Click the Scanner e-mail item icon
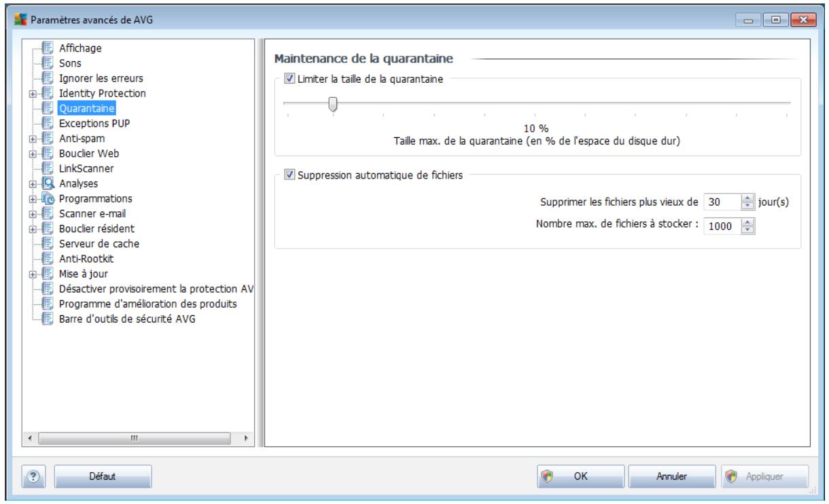The image size is (829, 504). click(x=47, y=213)
